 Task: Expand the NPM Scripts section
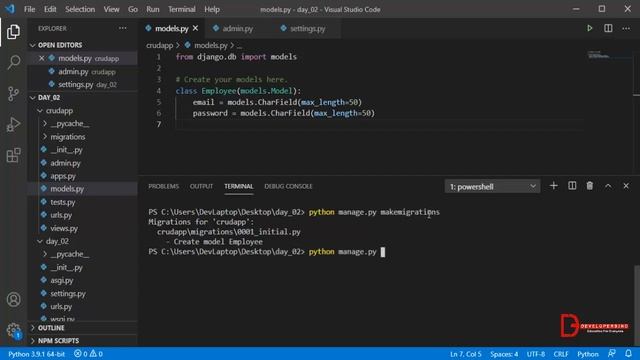tap(82, 341)
